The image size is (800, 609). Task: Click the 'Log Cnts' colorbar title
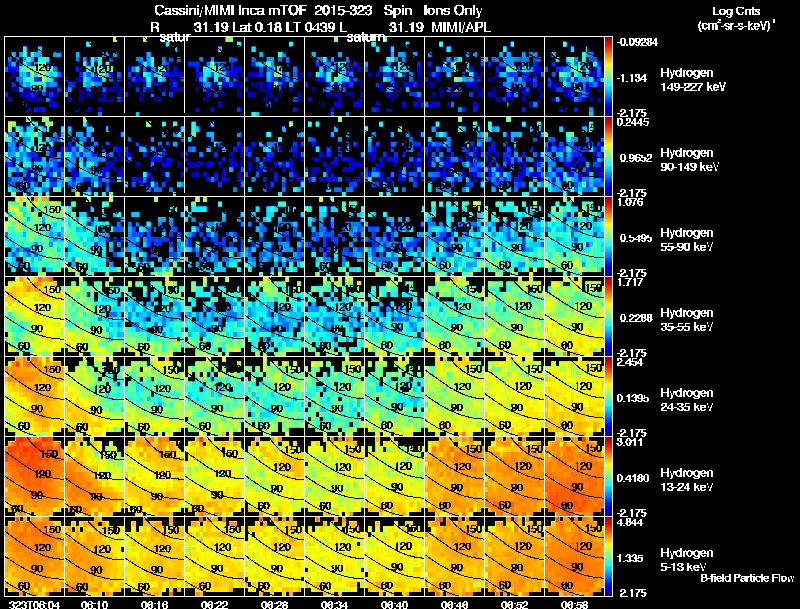pyautogui.click(x=736, y=11)
